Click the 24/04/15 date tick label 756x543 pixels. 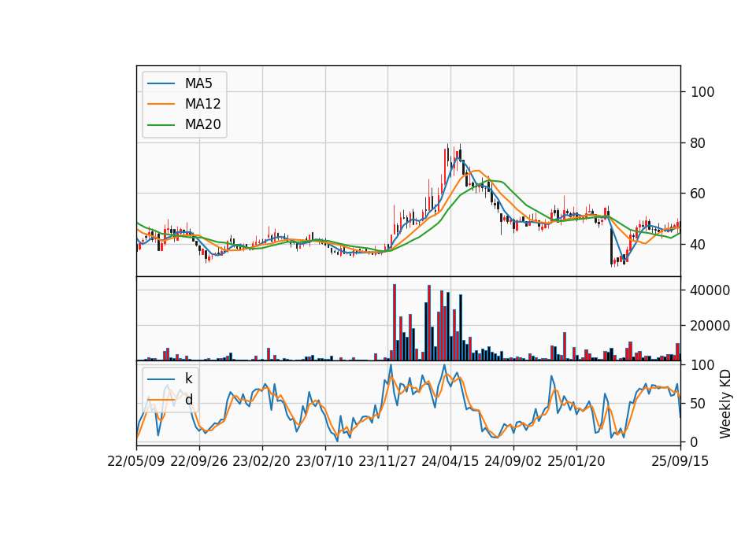tap(450, 461)
